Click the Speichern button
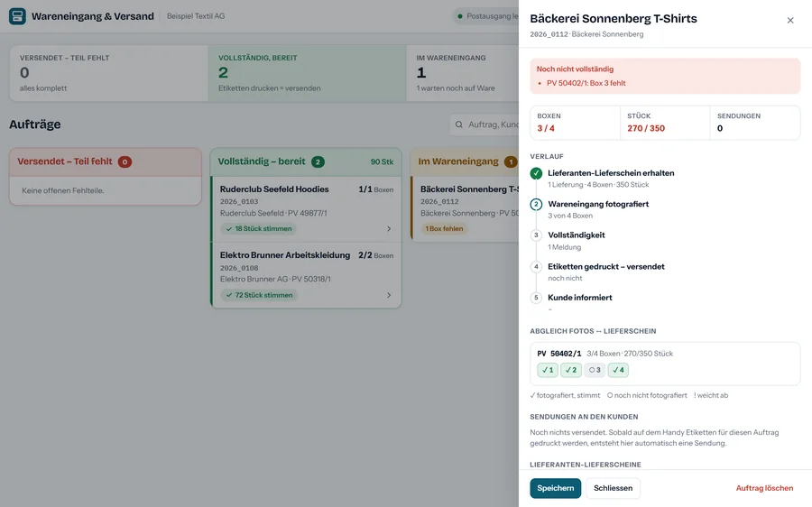Screen dimensions: 812x507 tap(555, 488)
